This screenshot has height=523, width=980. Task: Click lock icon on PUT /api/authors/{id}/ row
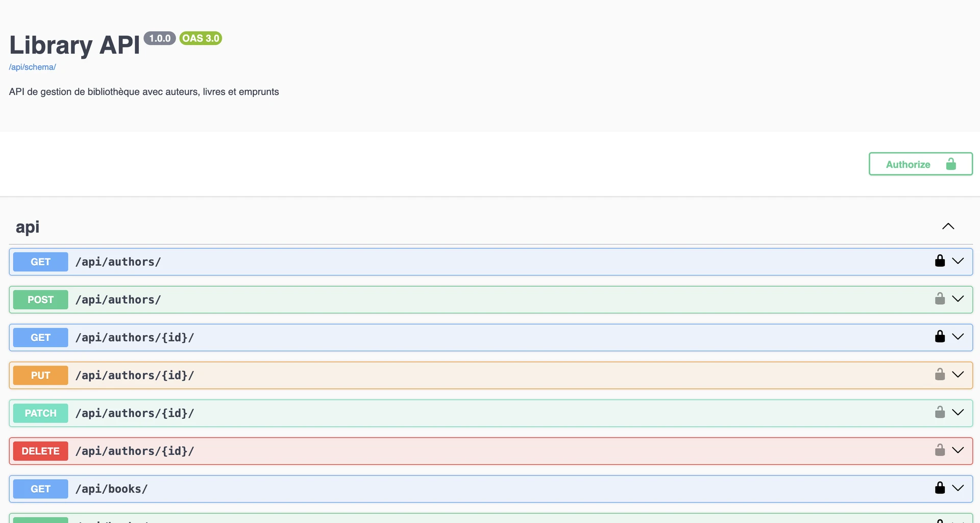[x=940, y=374]
